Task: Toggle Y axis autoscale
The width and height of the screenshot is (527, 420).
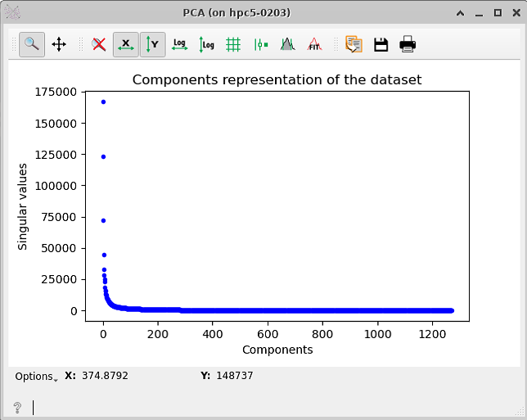Action: [x=152, y=44]
